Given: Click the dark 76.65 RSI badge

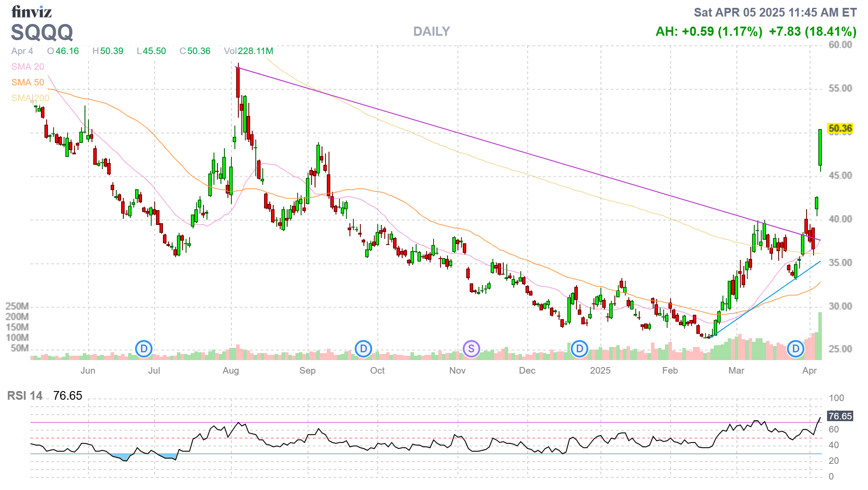Looking at the screenshot, I should click(x=840, y=416).
